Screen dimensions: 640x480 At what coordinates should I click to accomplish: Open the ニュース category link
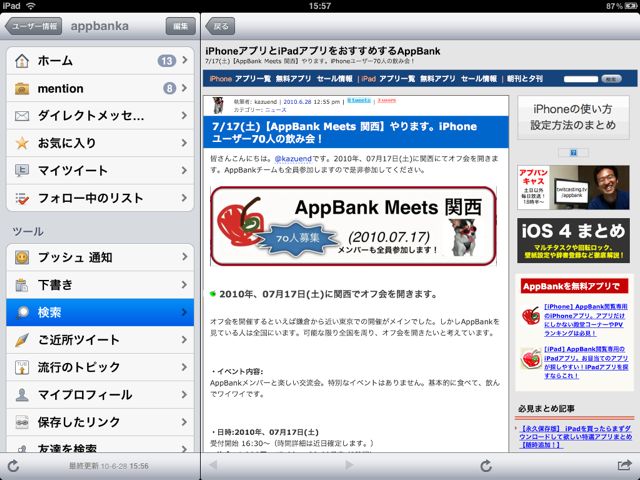coord(276,110)
